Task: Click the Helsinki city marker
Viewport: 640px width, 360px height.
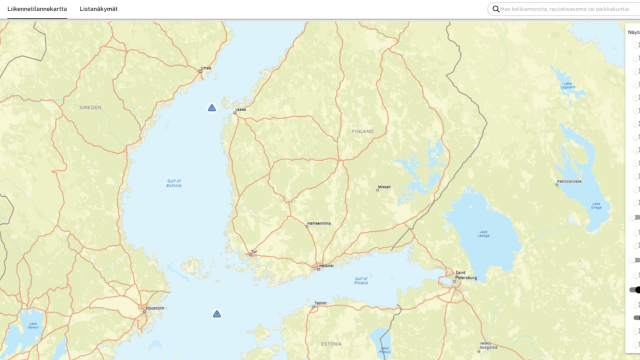Action: pos(318,269)
